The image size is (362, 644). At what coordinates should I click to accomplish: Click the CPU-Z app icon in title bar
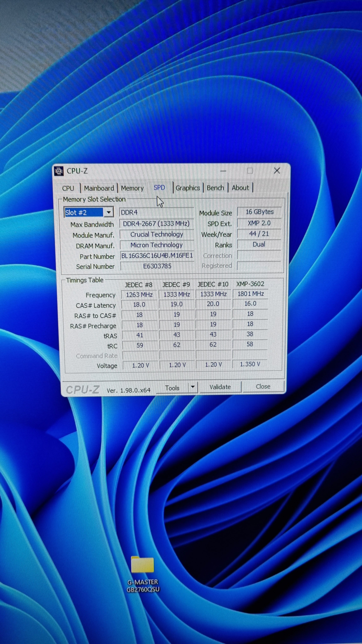pyautogui.click(x=59, y=171)
